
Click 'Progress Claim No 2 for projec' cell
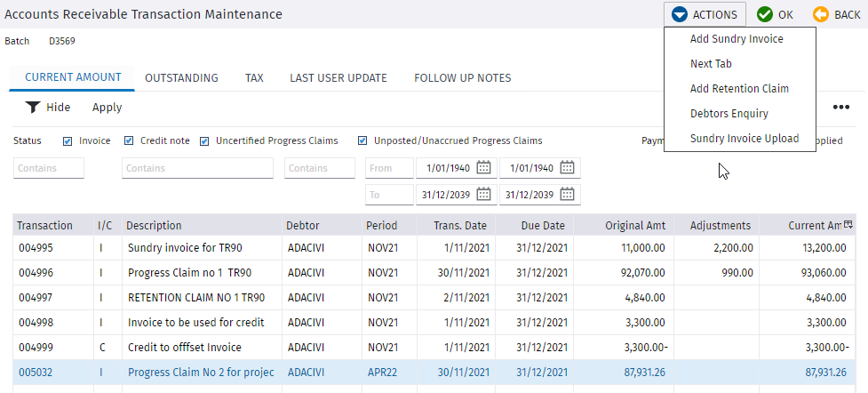[202, 373]
